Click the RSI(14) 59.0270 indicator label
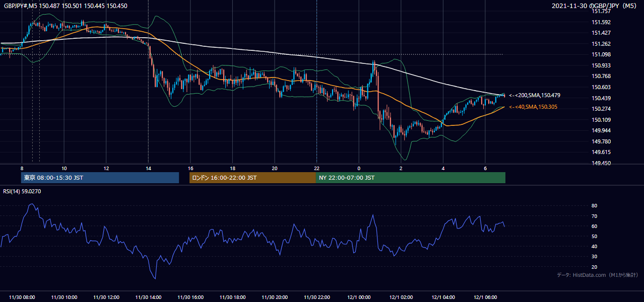644x302 pixels. pyautogui.click(x=22, y=191)
